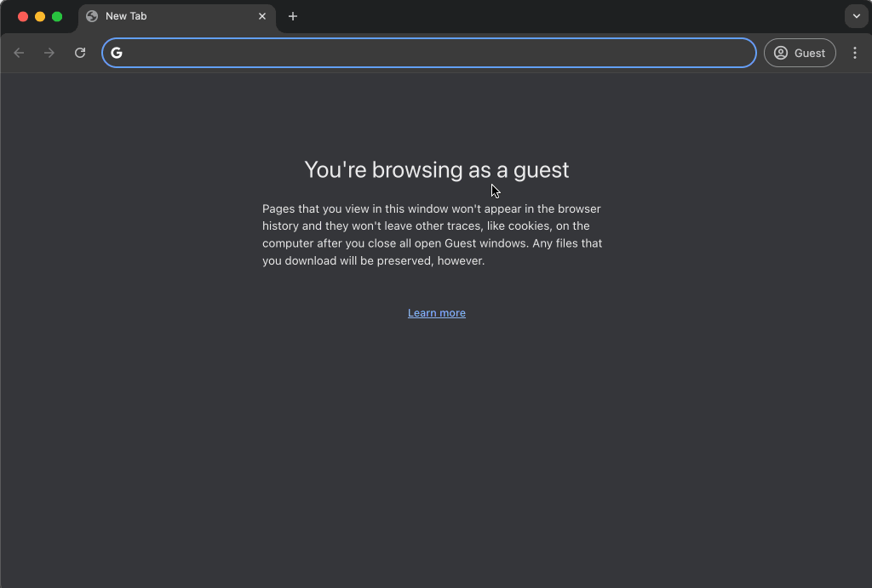Viewport: 872px width, 588px height.
Task: Click the Guest profile avatar icon
Action: [780, 52]
